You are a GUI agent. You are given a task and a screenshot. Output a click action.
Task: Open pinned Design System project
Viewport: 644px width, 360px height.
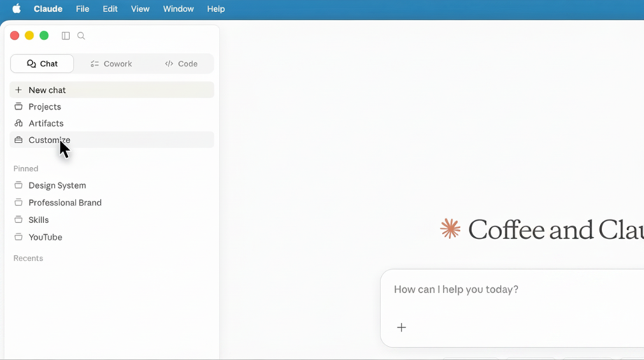coord(112,185)
